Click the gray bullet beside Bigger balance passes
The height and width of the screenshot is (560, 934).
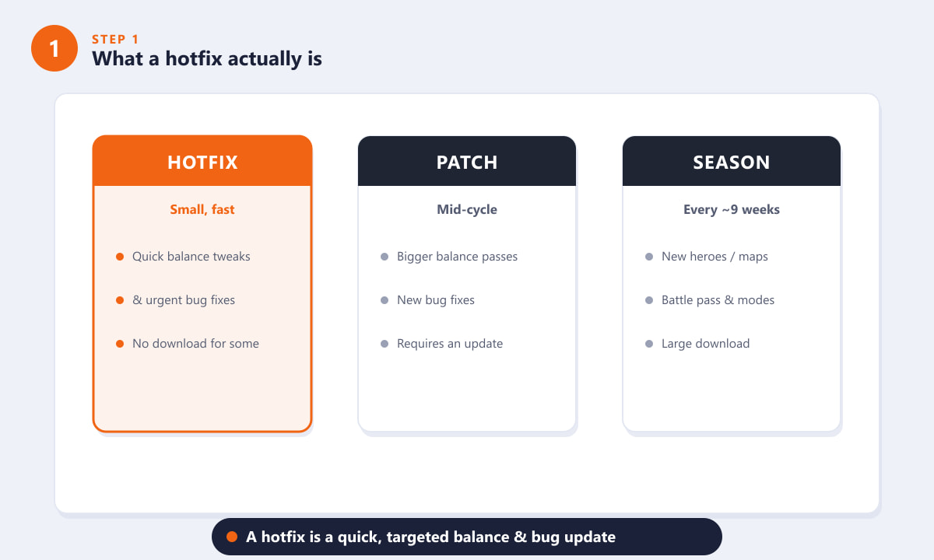(x=384, y=257)
